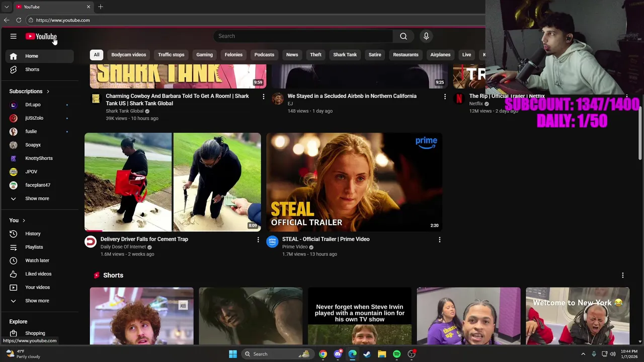Open options for Cement Trap video
Screen dimensions: 644x362
click(258, 240)
